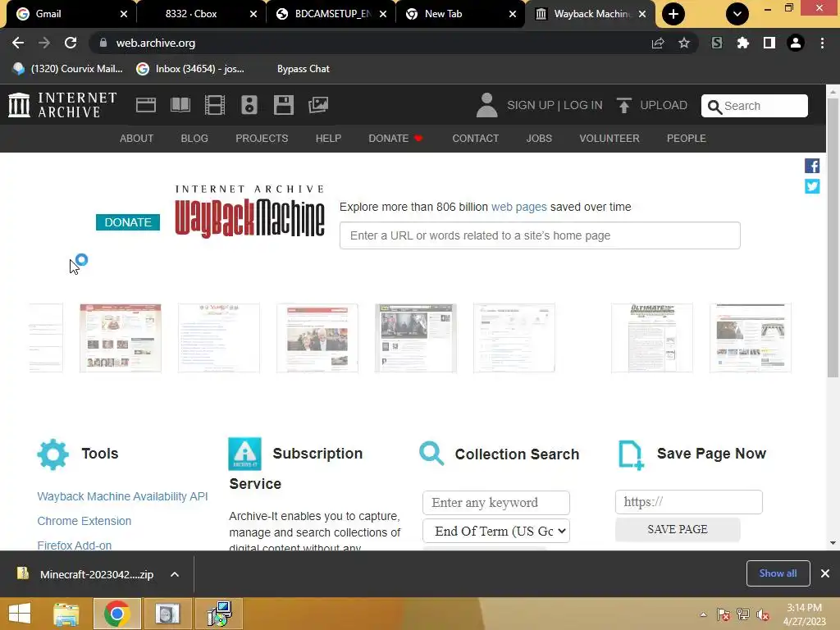Viewport: 840px width, 630px height.
Task: Click the Upload arrow icon
Action: (x=623, y=105)
